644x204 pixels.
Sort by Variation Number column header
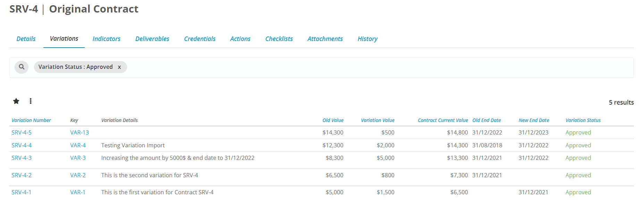[x=31, y=120]
